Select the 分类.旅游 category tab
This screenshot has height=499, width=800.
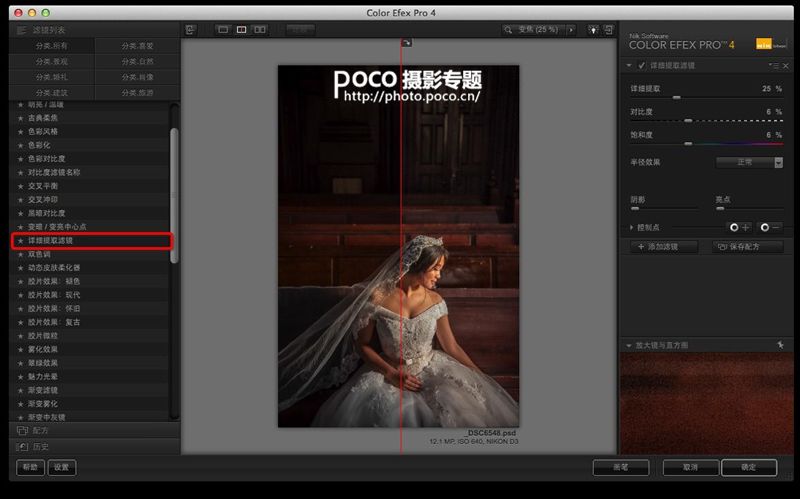137,93
